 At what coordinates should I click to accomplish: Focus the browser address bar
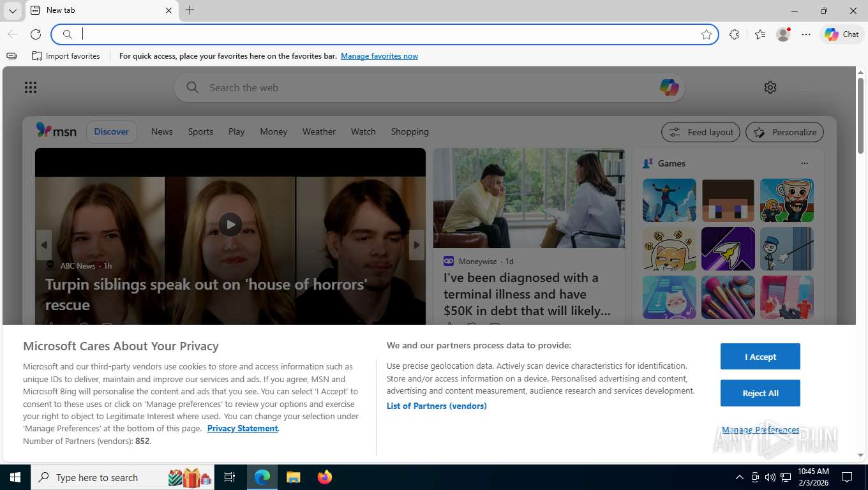point(385,34)
